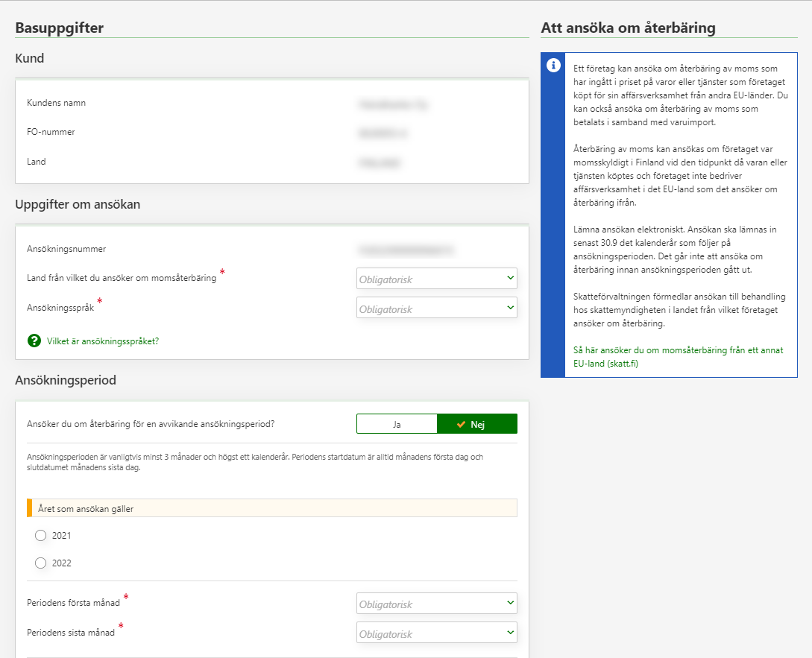
Task: Choose Nej for avvikande ansökningsperiod
Action: pyautogui.click(x=477, y=424)
